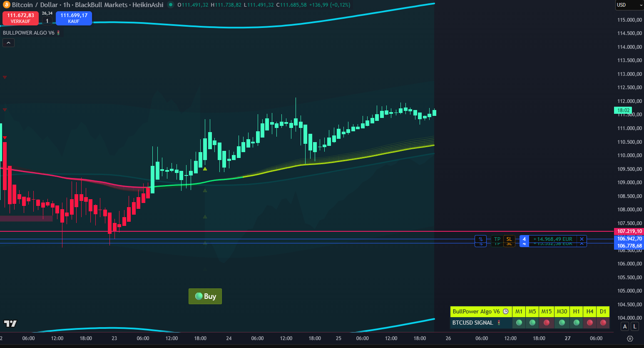Image resolution: width=644 pixels, height=348 pixels.
Task: Toggle log scale with the L button
Action: (x=635, y=327)
